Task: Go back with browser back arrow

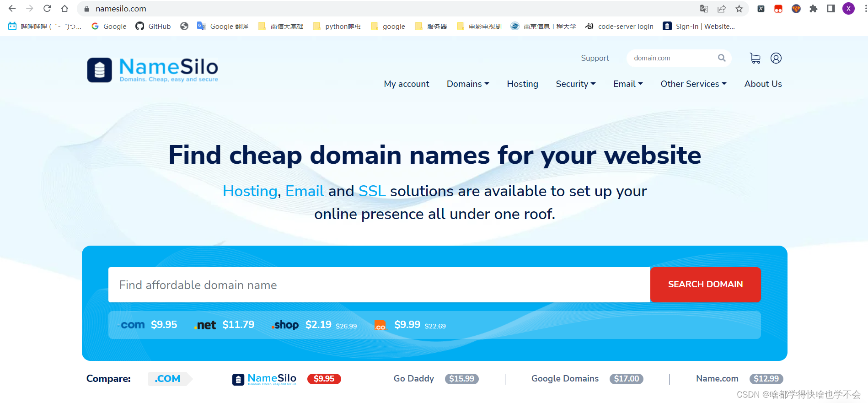Action: [x=12, y=8]
